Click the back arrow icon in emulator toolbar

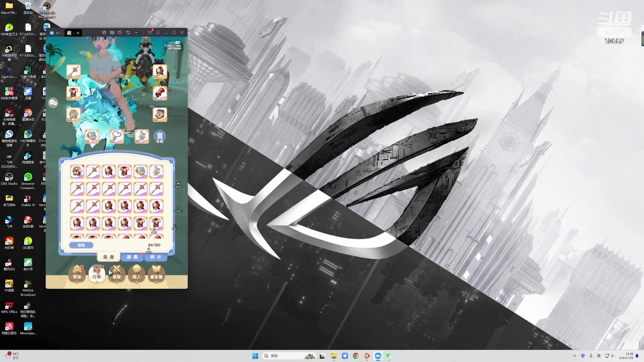pos(128,33)
